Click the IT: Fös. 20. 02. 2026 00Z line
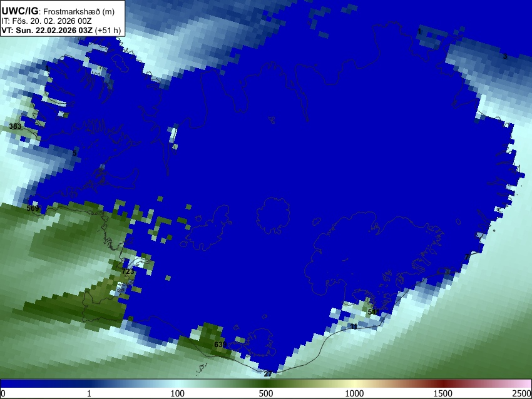 pyautogui.click(x=46, y=21)
